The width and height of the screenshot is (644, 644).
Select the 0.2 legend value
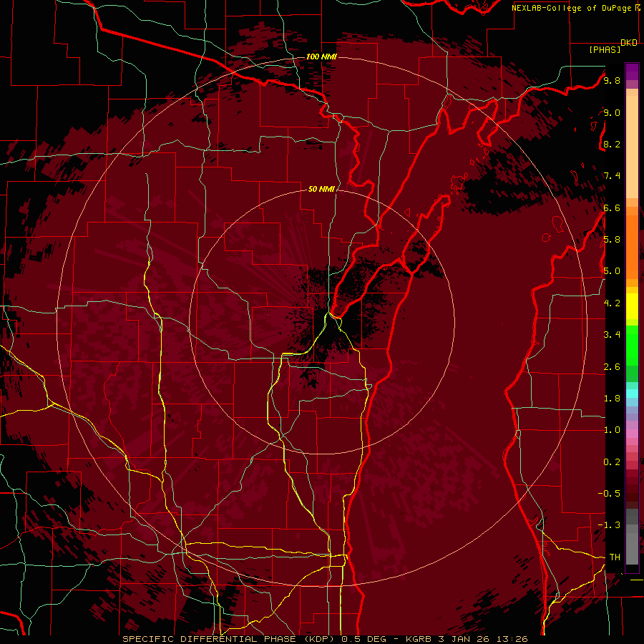coord(612,462)
